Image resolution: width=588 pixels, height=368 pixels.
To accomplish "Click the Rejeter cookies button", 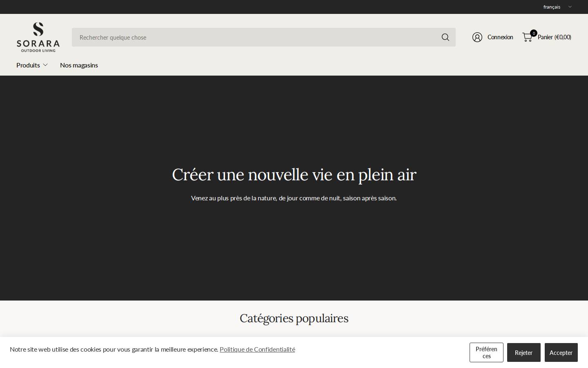I will tap(523, 352).
